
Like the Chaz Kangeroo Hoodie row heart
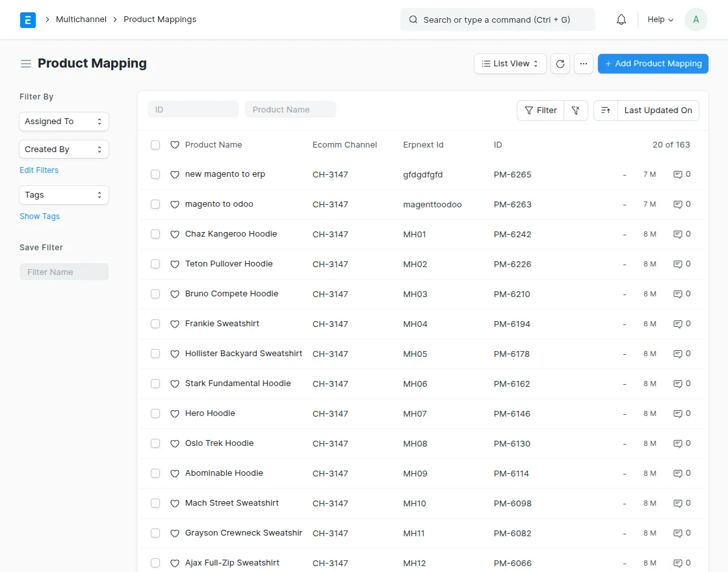pyautogui.click(x=174, y=234)
